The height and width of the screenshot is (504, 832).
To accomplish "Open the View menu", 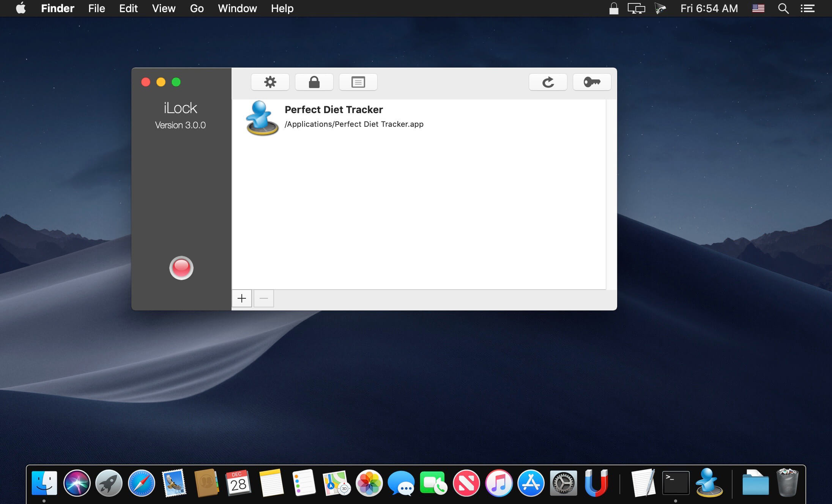I will [x=164, y=8].
